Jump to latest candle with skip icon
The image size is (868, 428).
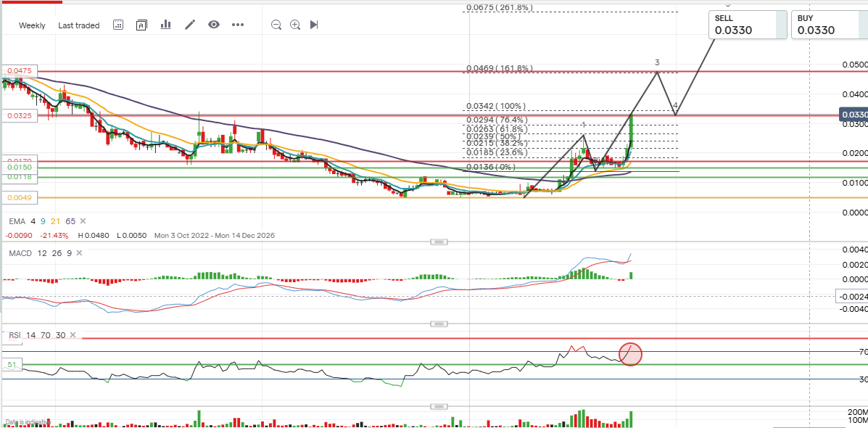[314, 25]
